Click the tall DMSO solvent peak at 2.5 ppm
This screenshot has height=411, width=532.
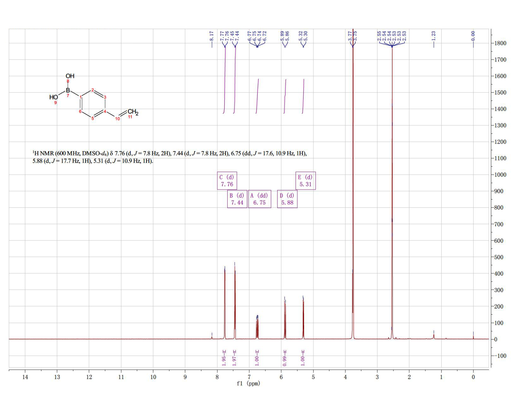click(x=392, y=193)
